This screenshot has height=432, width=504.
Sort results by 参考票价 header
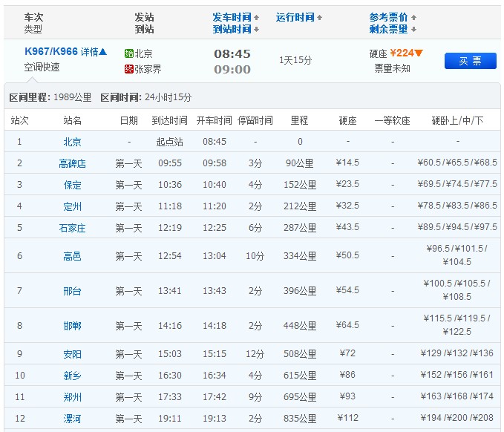coord(388,17)
